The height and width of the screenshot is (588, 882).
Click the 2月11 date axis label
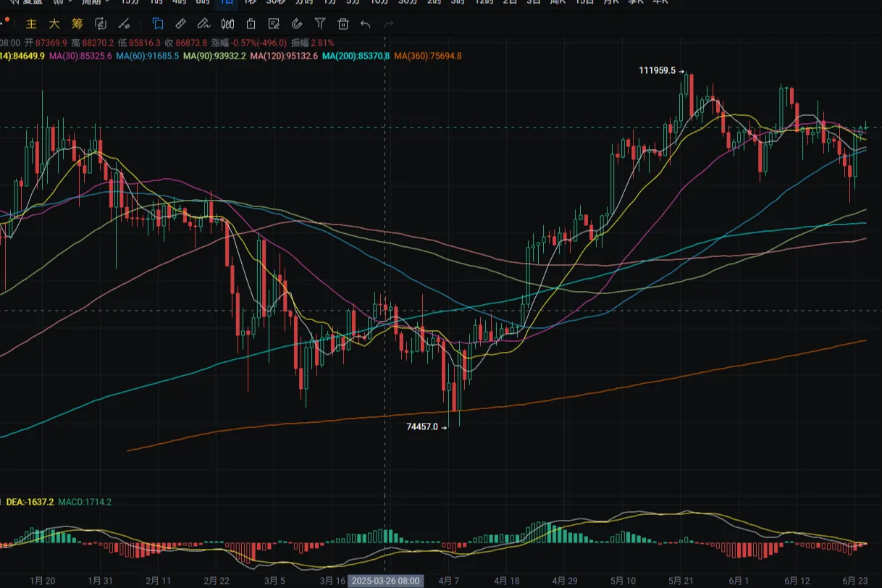(x=158, y=581)
